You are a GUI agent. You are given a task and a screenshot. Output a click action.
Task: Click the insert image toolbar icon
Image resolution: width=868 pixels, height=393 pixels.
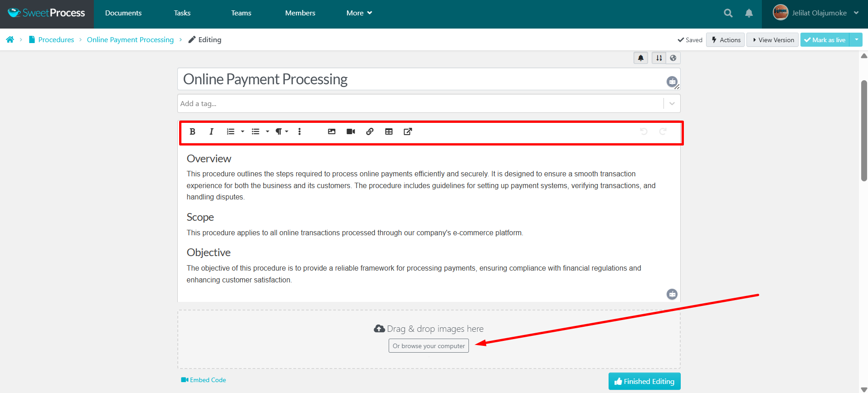coord(332,131)
